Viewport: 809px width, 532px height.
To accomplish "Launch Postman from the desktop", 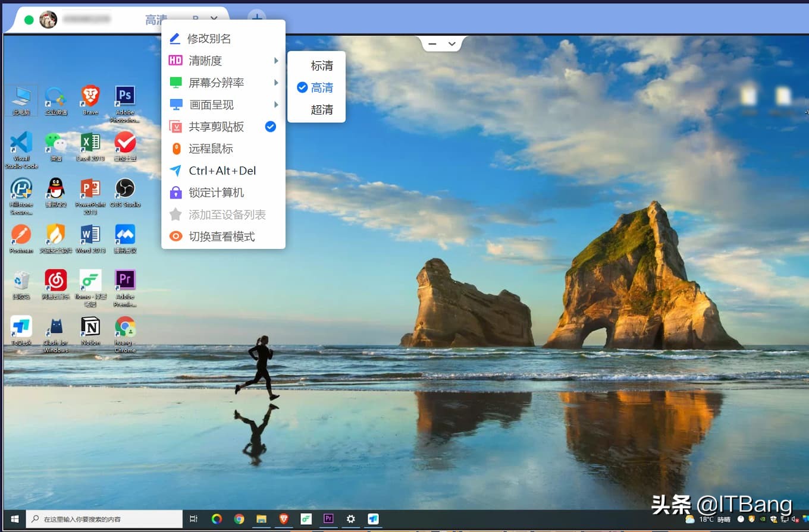I will [21, 235].
